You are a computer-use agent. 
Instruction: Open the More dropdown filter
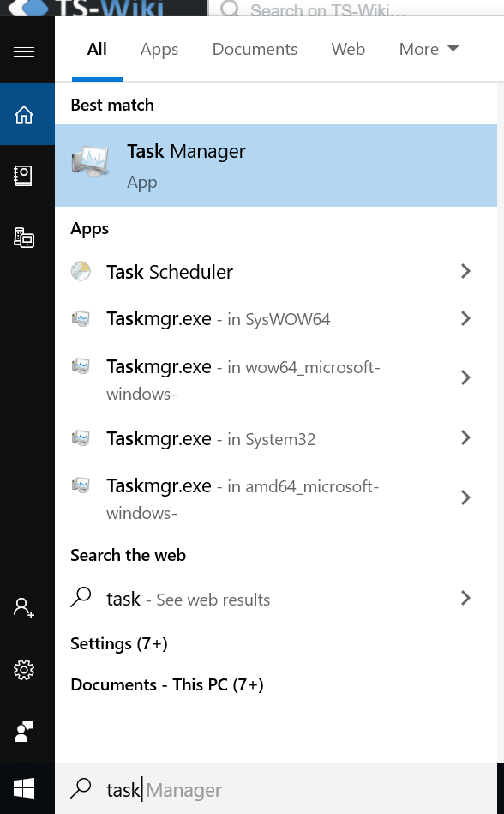[429, 49]
